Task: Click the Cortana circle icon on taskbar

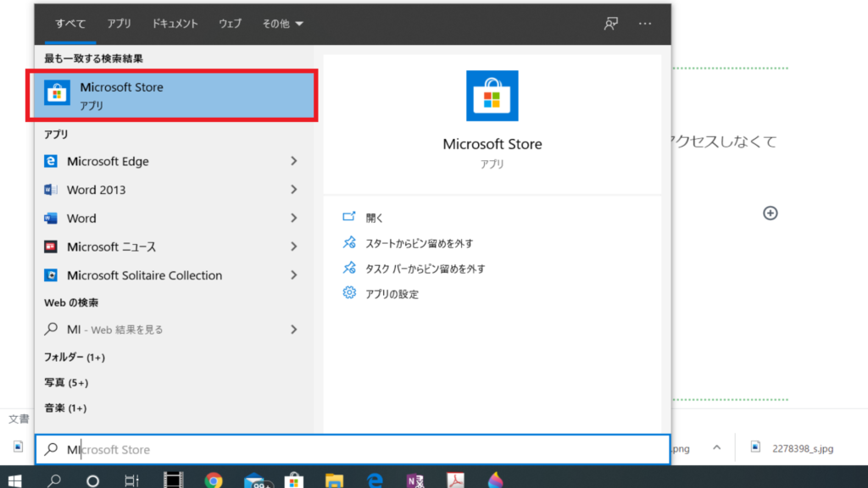Action: coord(92,481)
